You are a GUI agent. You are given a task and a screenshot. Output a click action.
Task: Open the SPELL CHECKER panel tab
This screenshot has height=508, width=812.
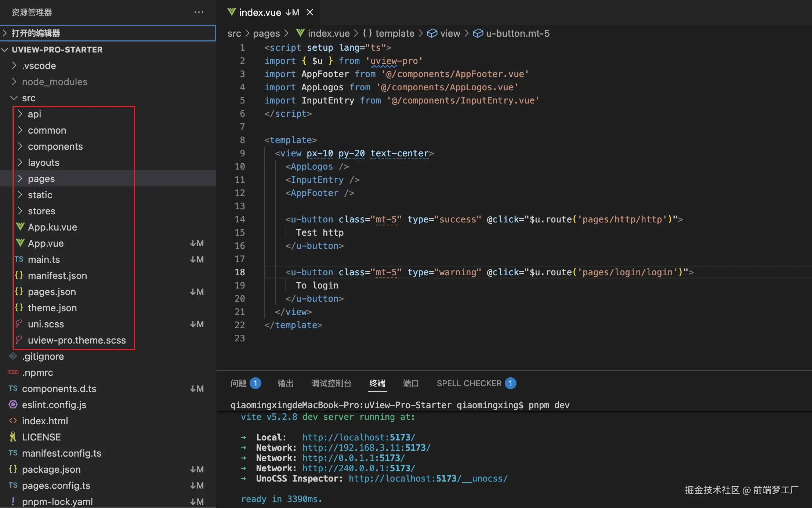tap(469, 383)
